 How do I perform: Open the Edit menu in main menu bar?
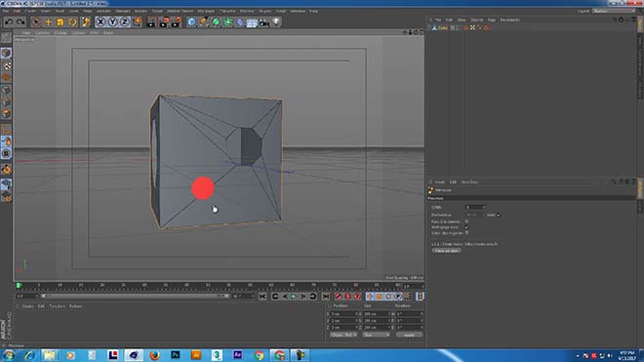17,11
